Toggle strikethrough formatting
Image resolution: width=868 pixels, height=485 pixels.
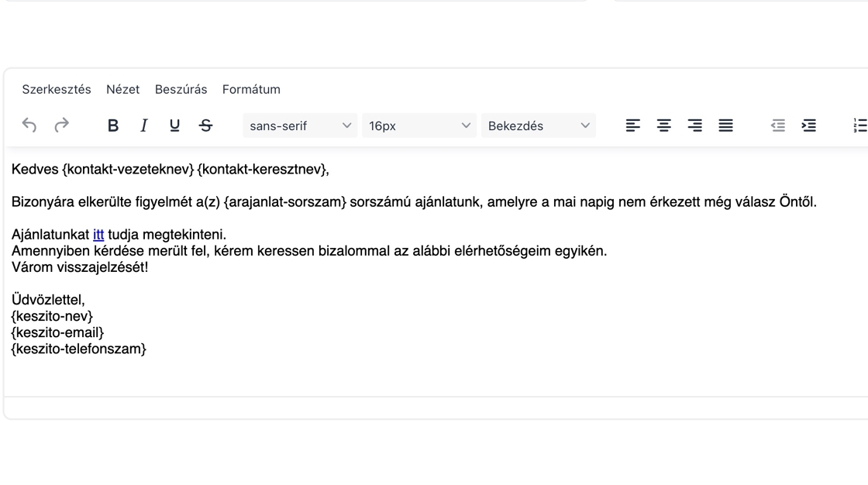pyautogui.click(x=205, y=126)
